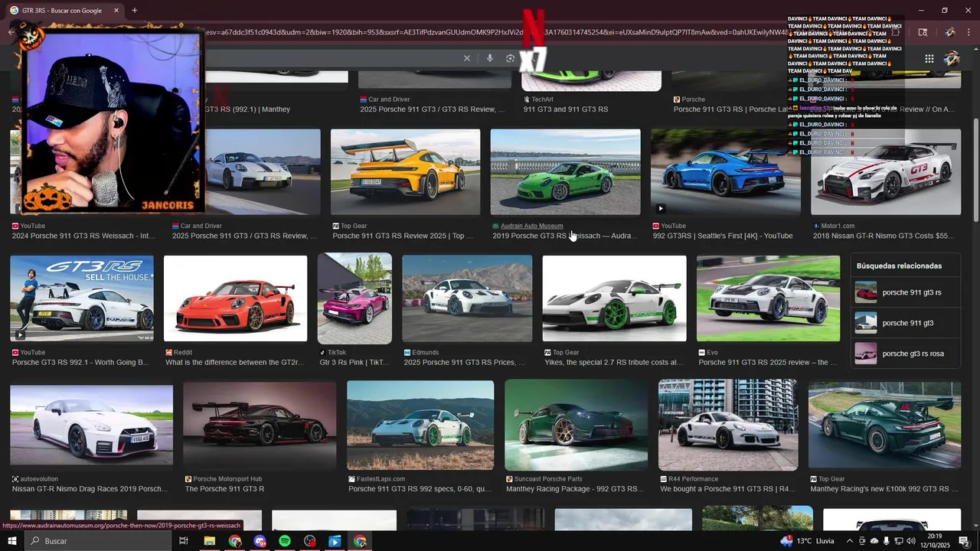Select the GTR 3RS - Buscar con Google tab
This screenshot has width=980, height=551.
66,10
